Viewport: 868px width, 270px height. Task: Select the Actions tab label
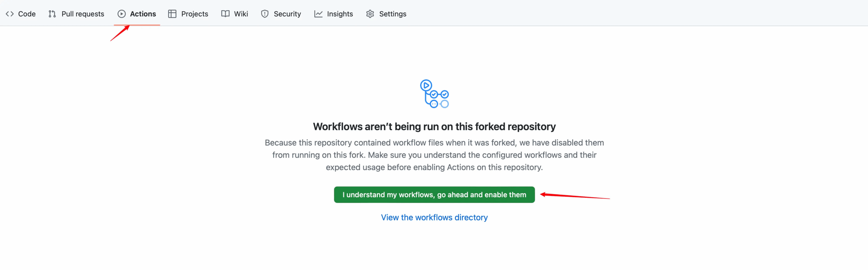[x=143, y=14]
